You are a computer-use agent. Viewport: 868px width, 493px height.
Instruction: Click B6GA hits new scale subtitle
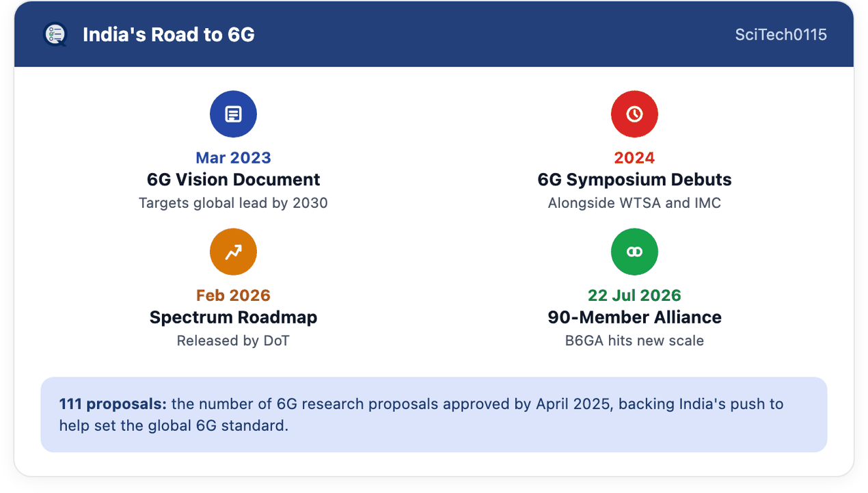click(x=634, y=341)
